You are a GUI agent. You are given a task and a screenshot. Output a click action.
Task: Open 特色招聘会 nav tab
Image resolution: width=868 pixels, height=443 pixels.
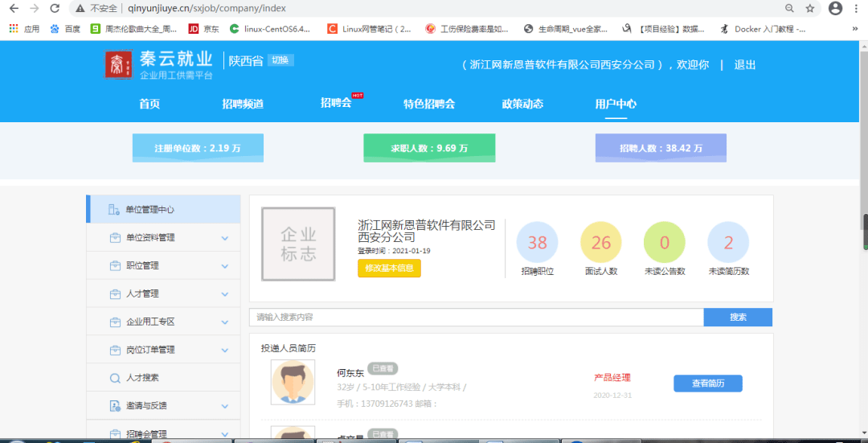tap(429, 104)
